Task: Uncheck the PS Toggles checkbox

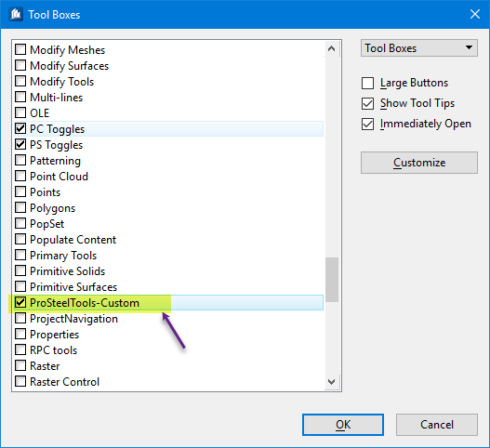Action: pyautogui.click(x=20, y=144)
